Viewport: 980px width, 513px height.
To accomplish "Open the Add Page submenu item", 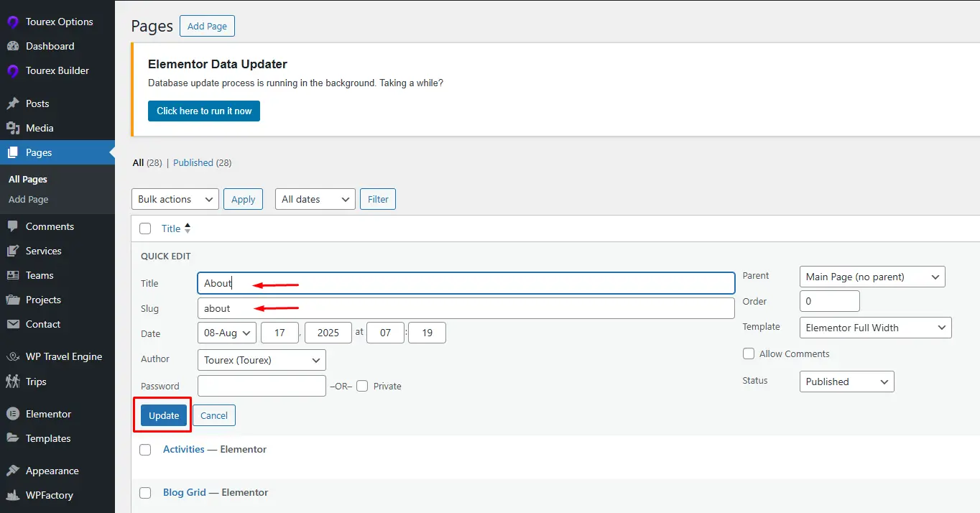I will (29, 199).
